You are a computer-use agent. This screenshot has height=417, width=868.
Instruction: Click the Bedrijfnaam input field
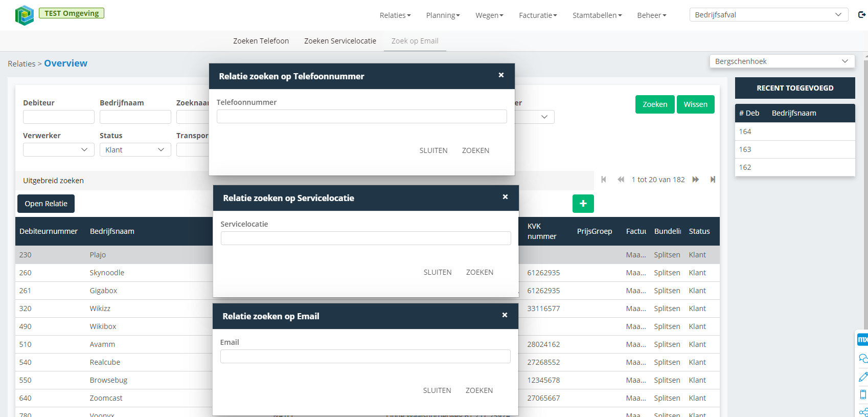pyautogui.click(x=135, y=117)
